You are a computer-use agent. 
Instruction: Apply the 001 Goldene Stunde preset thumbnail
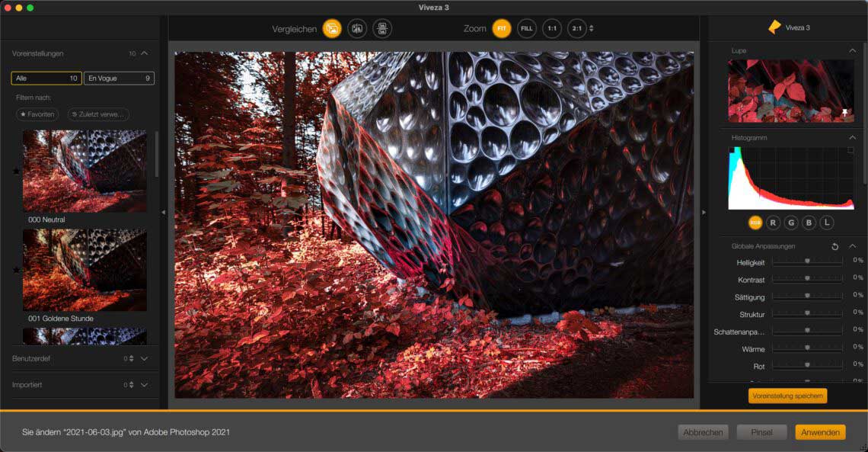click(x=85, y=270)
